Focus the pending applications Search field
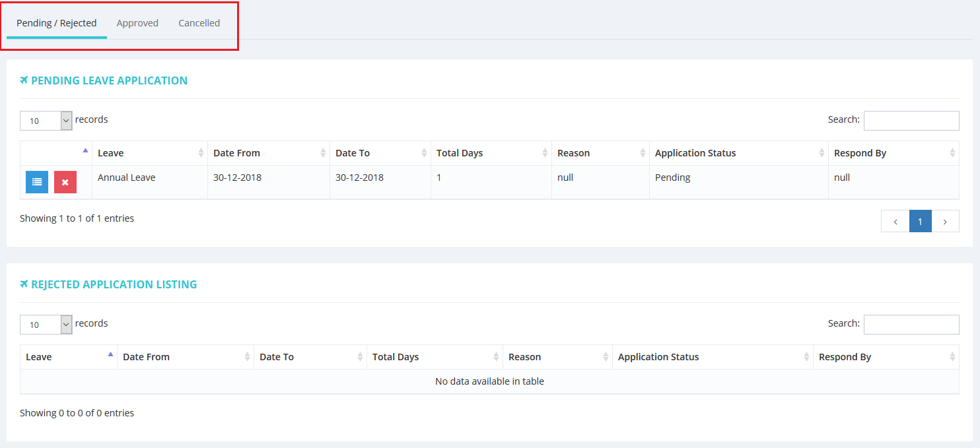The height and width of the screenshot is (448, 980). click(x=911, y=121)
